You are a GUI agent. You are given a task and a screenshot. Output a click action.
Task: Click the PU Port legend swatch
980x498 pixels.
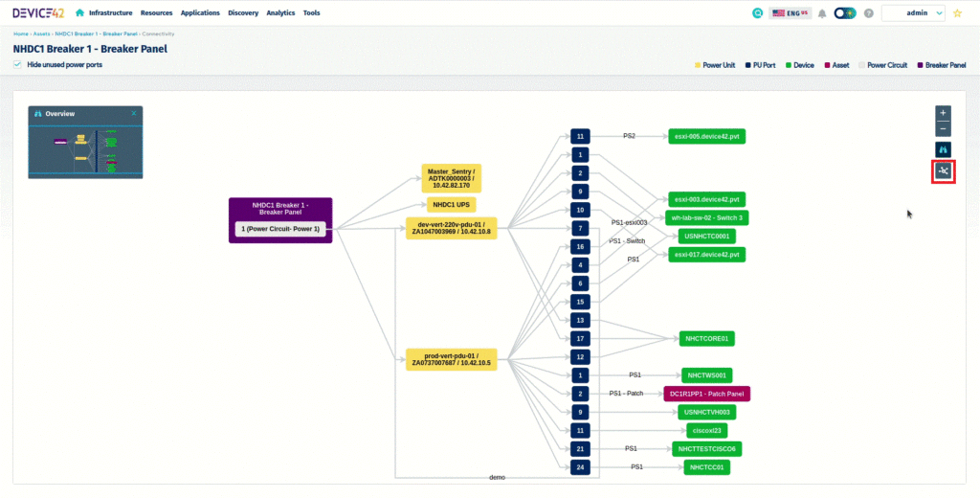click(747, 65)
